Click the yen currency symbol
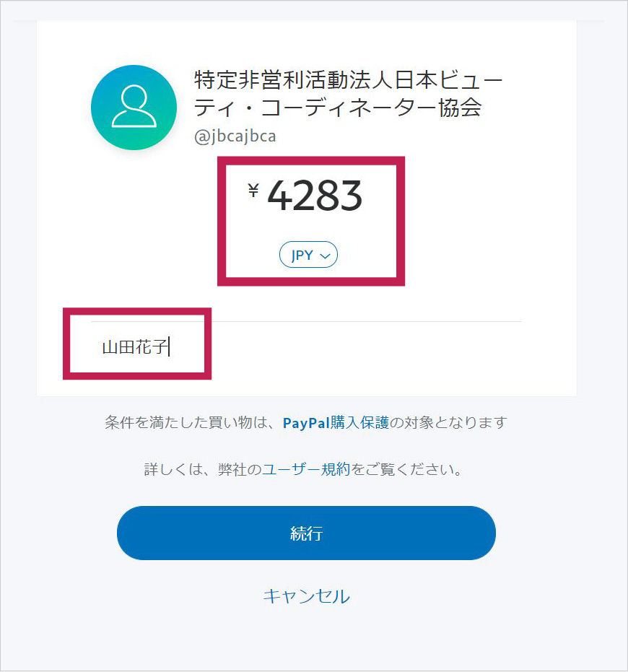Image resolution: width=628 pixels, height=672 pixels. tap(253, 191)
